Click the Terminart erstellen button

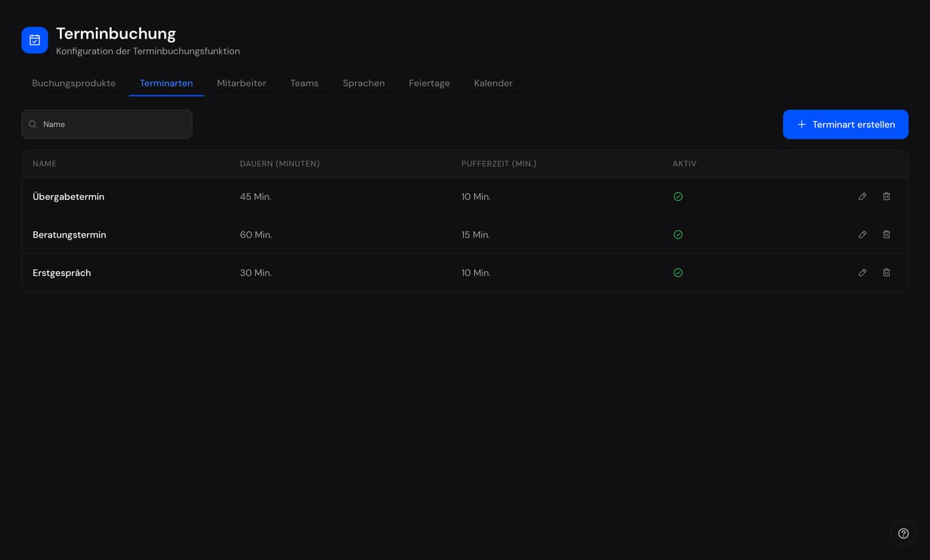845,124
